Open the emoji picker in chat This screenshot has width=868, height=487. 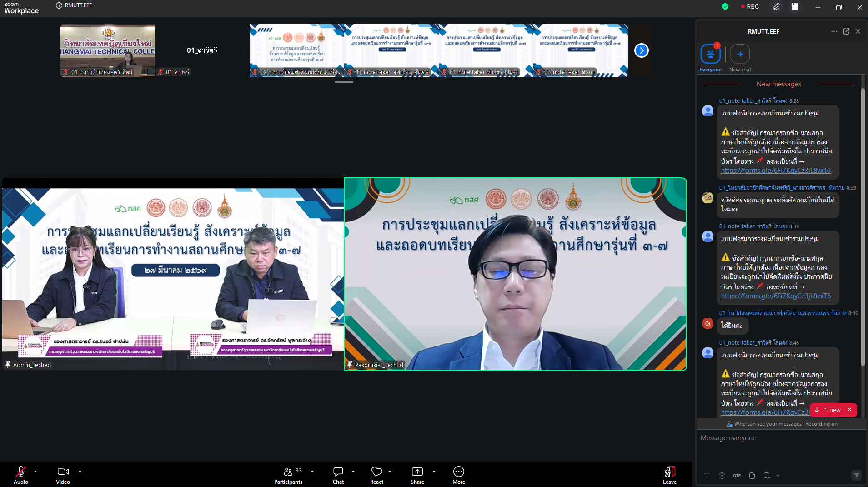[x=722, y=476]
